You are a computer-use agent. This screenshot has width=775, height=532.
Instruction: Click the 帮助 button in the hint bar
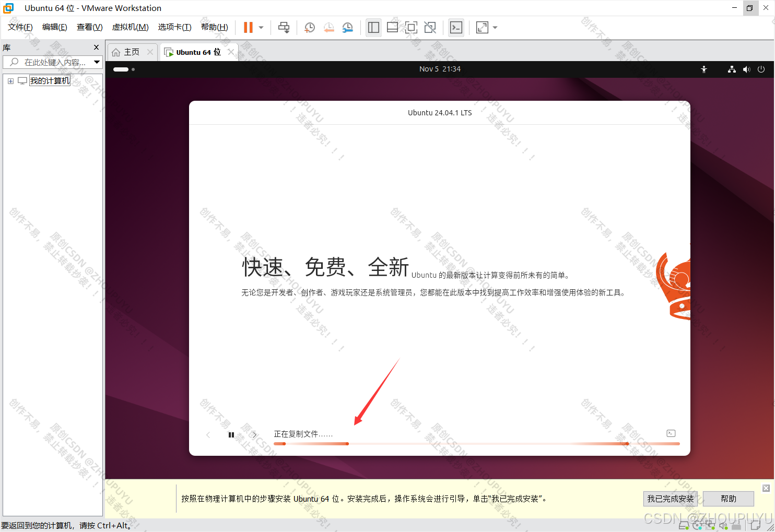pos(729,499)
